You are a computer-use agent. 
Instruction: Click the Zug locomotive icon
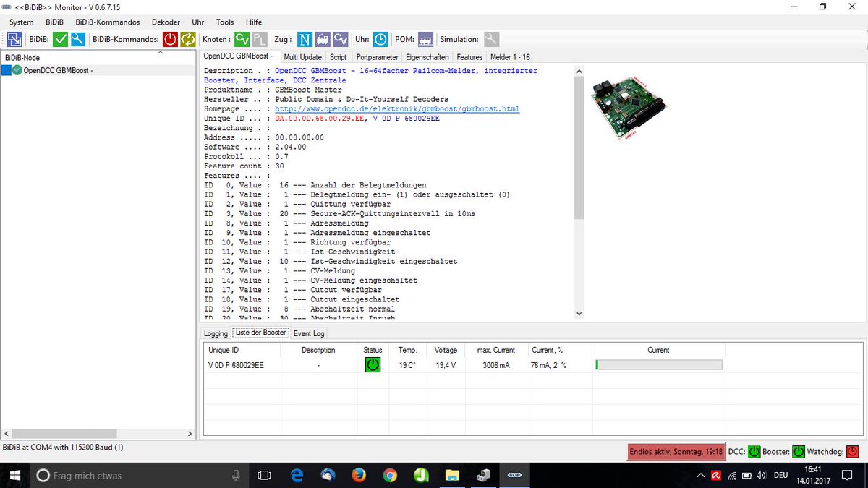pos(323,40)
